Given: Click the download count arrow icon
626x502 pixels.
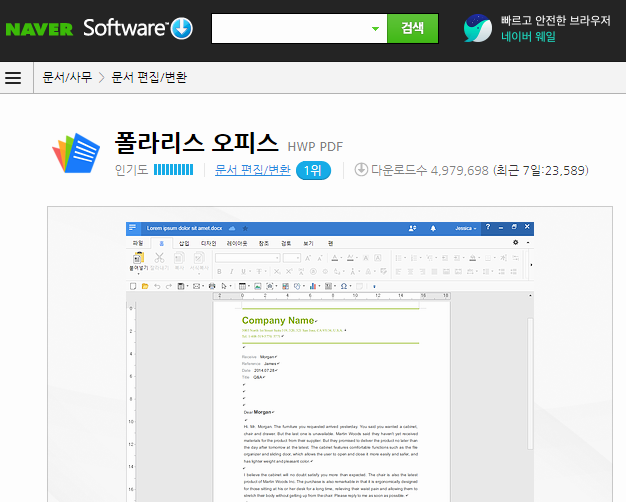Looking at the screenshot, I should [x=361, y=169].
